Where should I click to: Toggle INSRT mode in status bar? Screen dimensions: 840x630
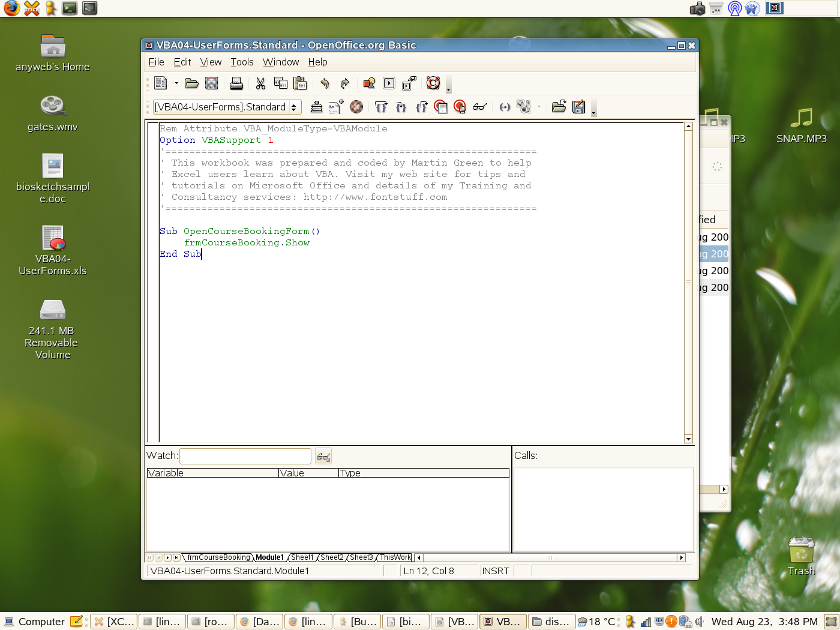coord(496,571)
